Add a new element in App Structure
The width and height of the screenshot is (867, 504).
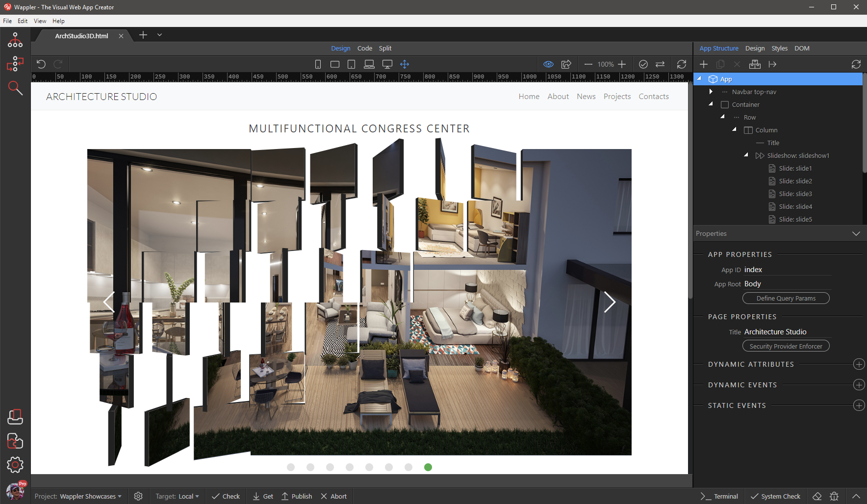pyautogui.click(x=704, y=64)
